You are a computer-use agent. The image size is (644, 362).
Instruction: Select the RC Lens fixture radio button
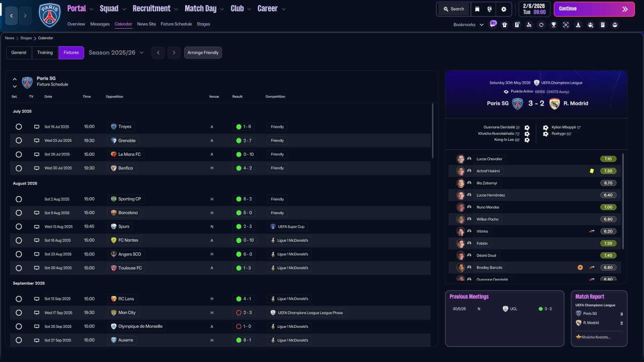tap(19, 299)
